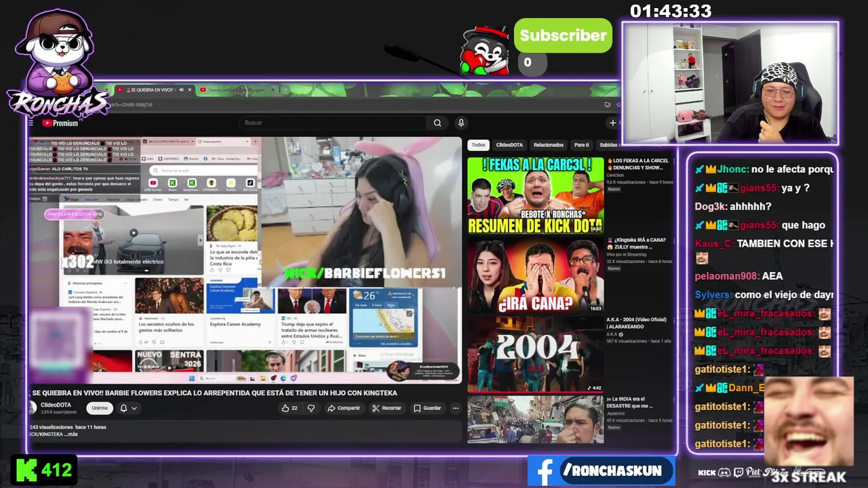This screenshot has width=868, height=488.
Task: Click the raccoon mascot beside Subscriber
Action: (x=484, y=51)
